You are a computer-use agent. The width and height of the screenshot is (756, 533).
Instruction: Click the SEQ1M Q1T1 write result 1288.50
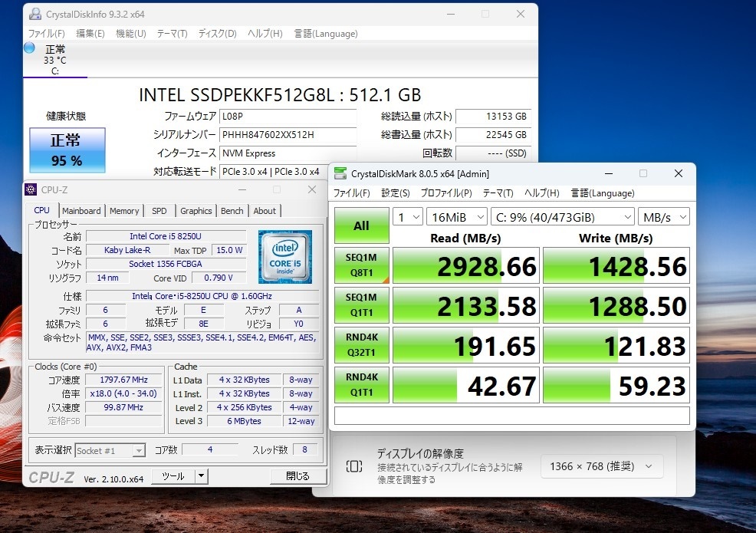tap(616, 305)
